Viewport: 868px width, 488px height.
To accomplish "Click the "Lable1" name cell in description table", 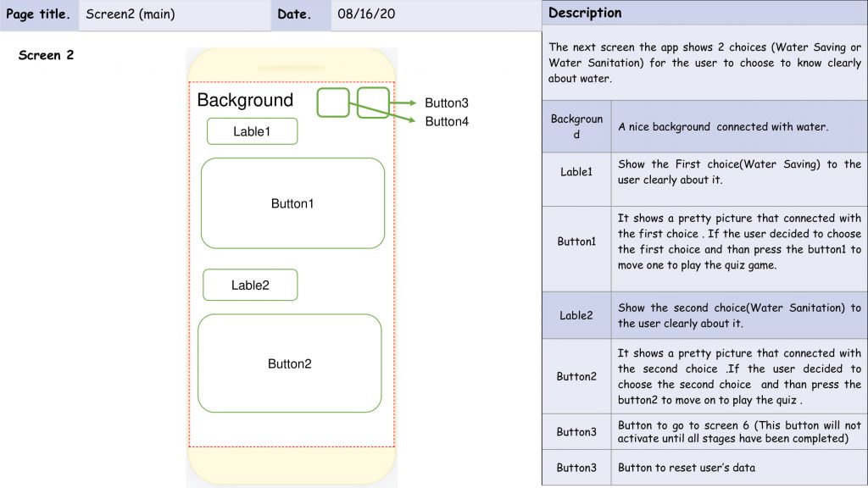I will coord(576,180).
